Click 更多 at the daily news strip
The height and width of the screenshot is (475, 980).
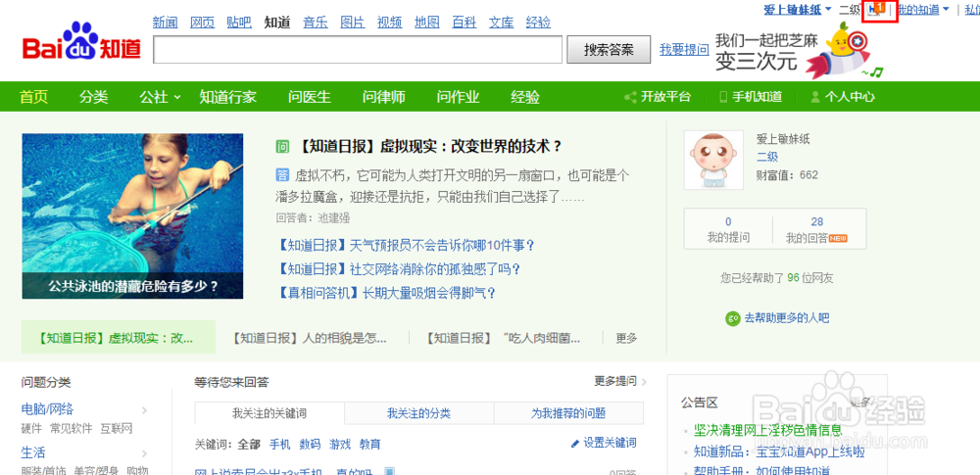(626, 338)
